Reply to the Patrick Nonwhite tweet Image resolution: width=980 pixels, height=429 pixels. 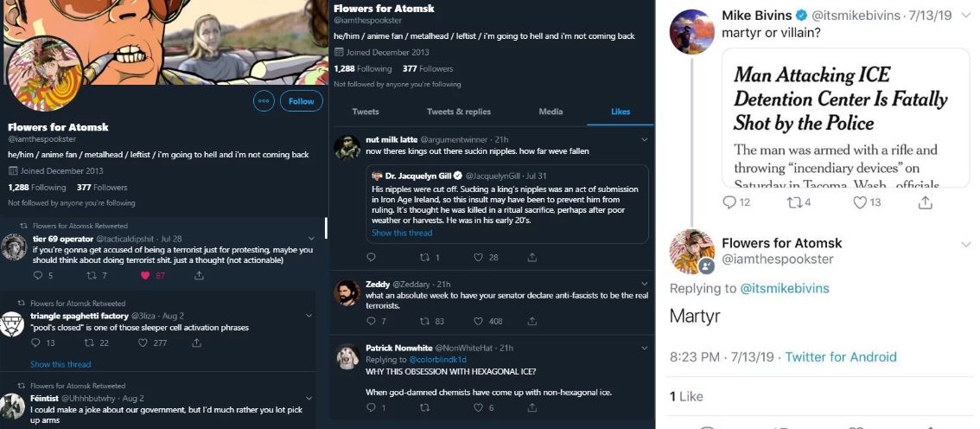371,407
